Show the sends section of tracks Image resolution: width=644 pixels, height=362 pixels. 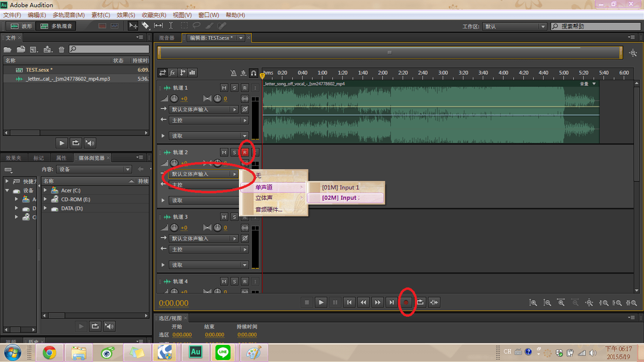tap(182, 72)
